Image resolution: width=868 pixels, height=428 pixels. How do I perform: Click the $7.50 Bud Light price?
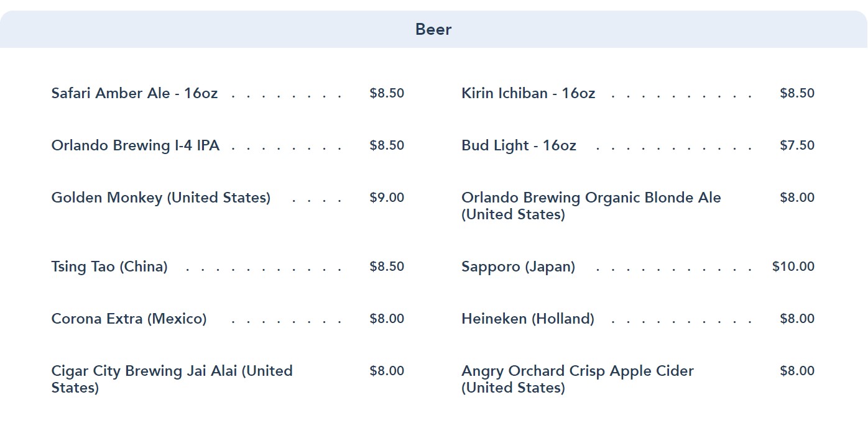pyautogui.click(x=796, y=145)
